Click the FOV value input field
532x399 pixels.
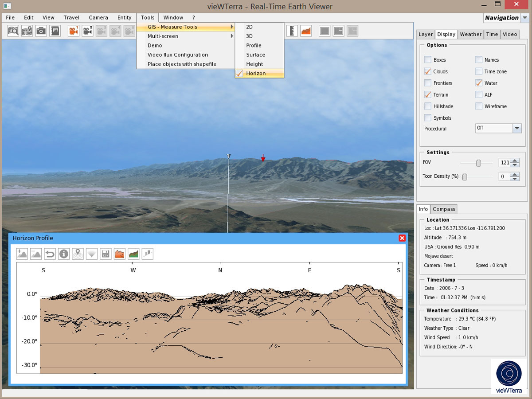505,163
